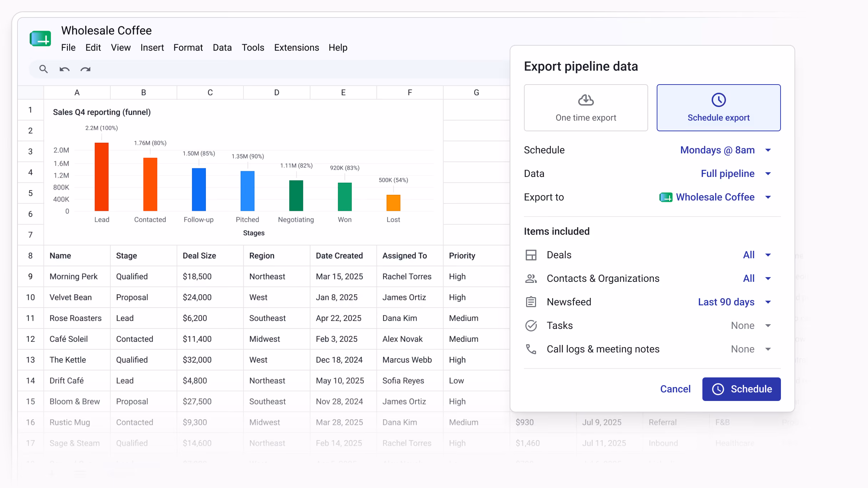
Task: Click the undo arrow icon
Action: pyautogui.click(x=64, y=69)
